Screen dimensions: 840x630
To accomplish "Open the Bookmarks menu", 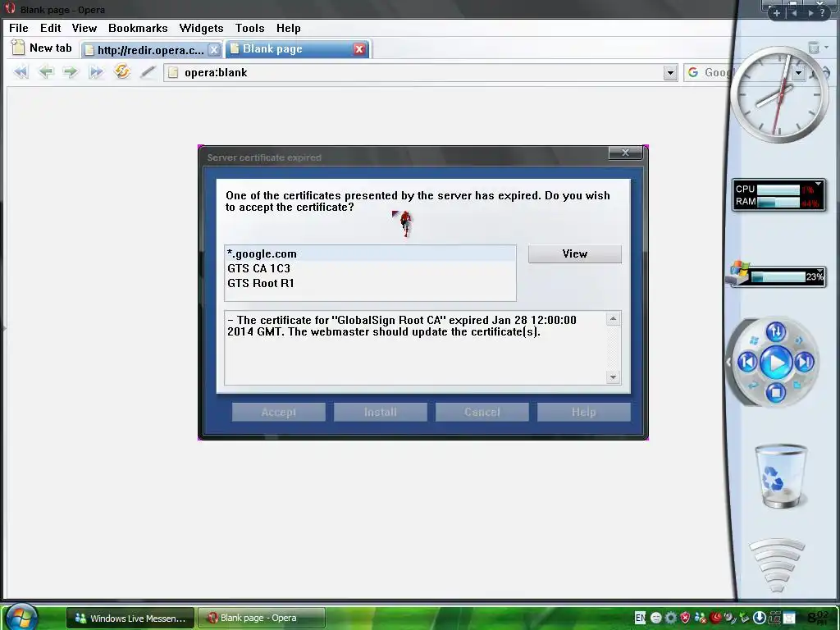I will 138,28.
